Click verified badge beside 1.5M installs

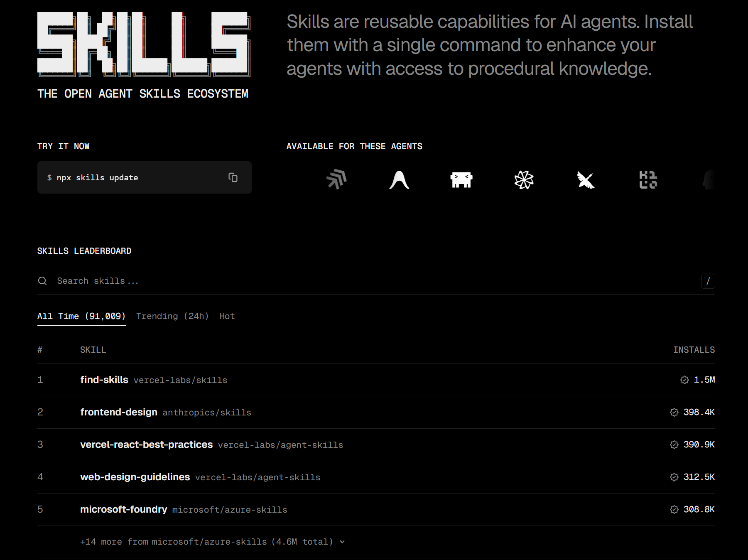684,380
